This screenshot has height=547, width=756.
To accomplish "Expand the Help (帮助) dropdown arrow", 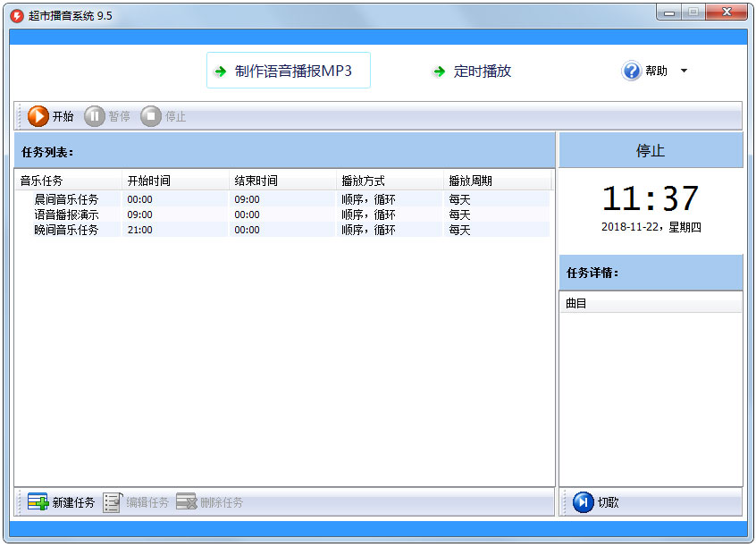I will point(684,71).
